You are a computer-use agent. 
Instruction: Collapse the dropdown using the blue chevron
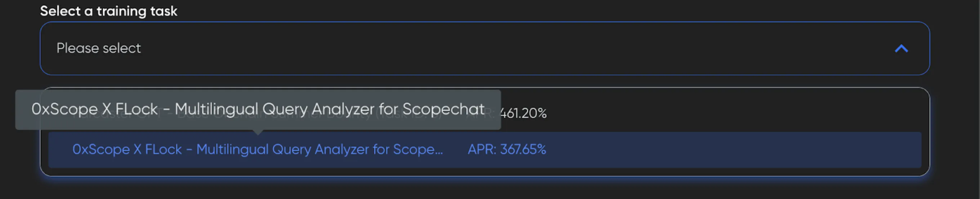pyautogui.click(x=901, y=49)
